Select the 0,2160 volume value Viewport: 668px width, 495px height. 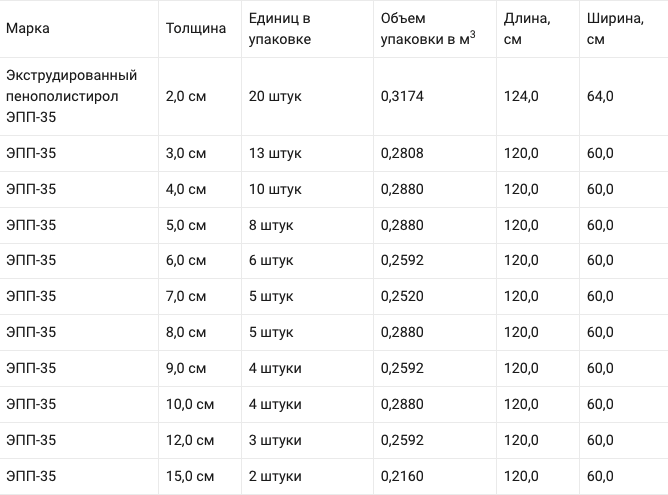[402, 476]
